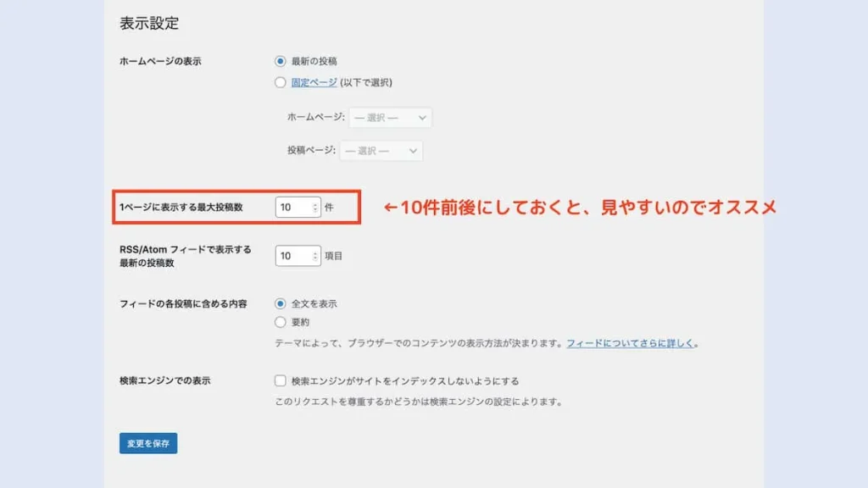
Task: Select the 要約 radio button
Action: pos(280,322)
